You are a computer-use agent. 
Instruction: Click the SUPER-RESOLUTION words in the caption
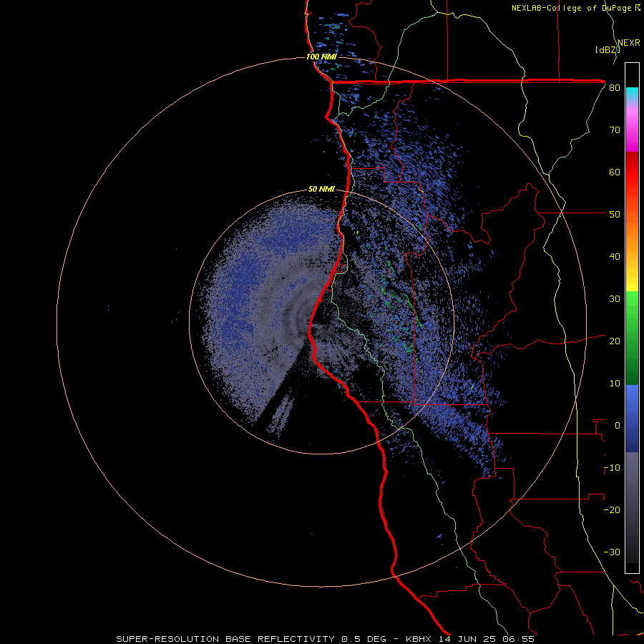(x=167, y=639)
